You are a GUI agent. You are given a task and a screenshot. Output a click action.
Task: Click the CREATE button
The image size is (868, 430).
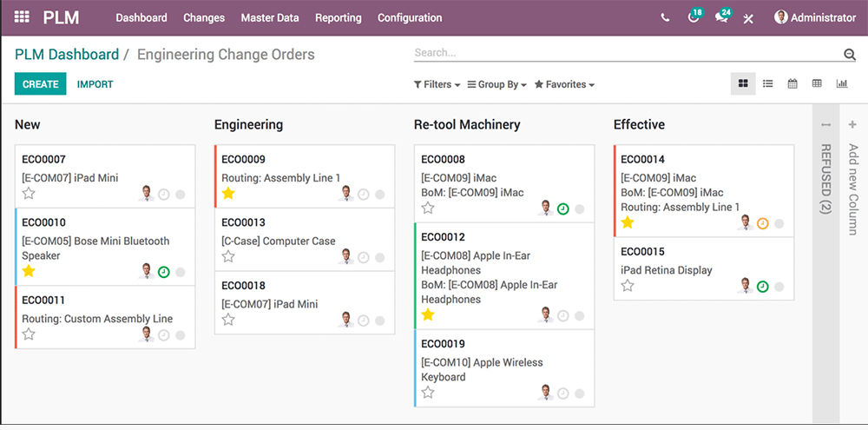40,84
